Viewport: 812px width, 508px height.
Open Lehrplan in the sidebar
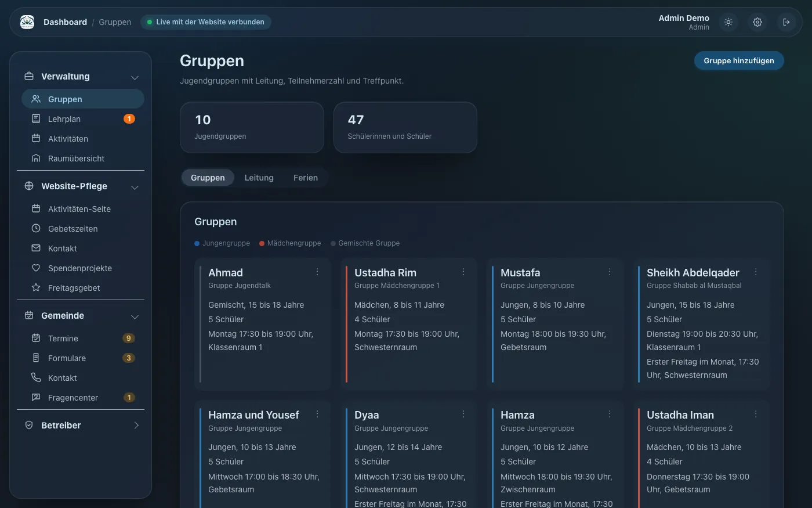(83, 119)
